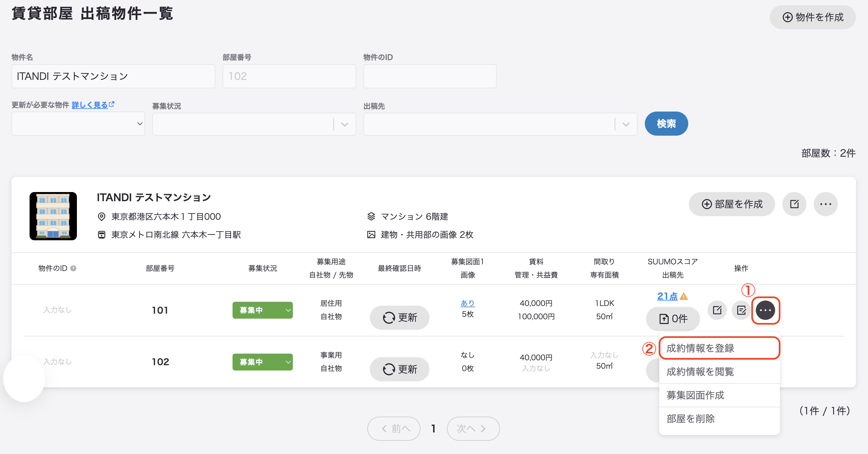868x454 pixels.
Task: Click 更新 button for room 102
Action: [399, 370]
